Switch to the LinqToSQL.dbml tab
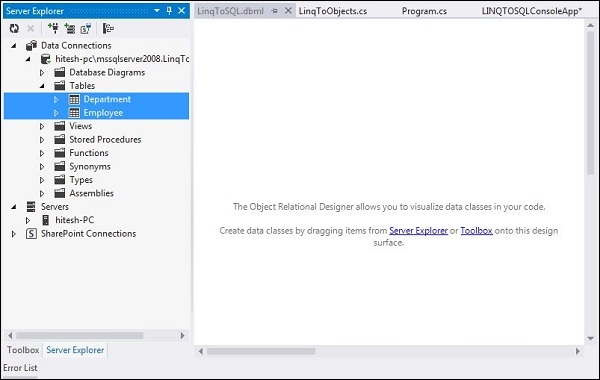The width and height of the screenshot is (600, 380). click(x=230, y=11)
